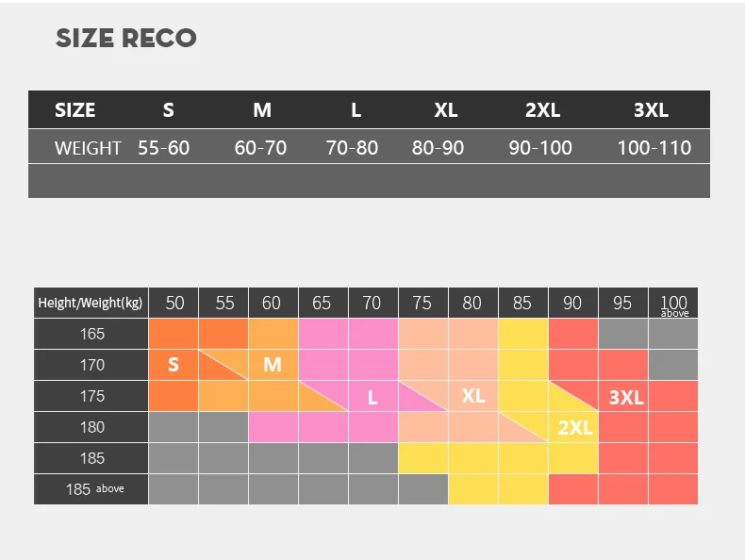745x560 pixels.
Task: Select the 70-80 weight range
Action: 352,148
